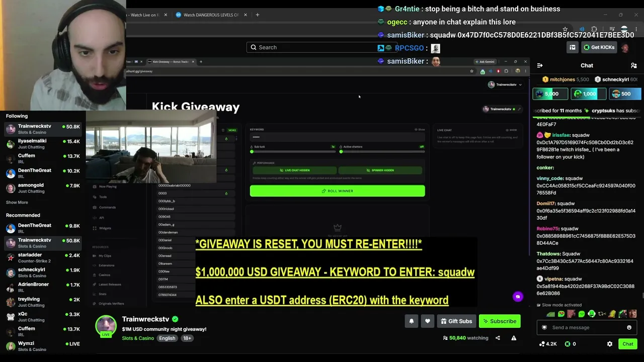Click the Ask Gemini button in the streamed browser
644x362 pixels.
pos(485,62)
